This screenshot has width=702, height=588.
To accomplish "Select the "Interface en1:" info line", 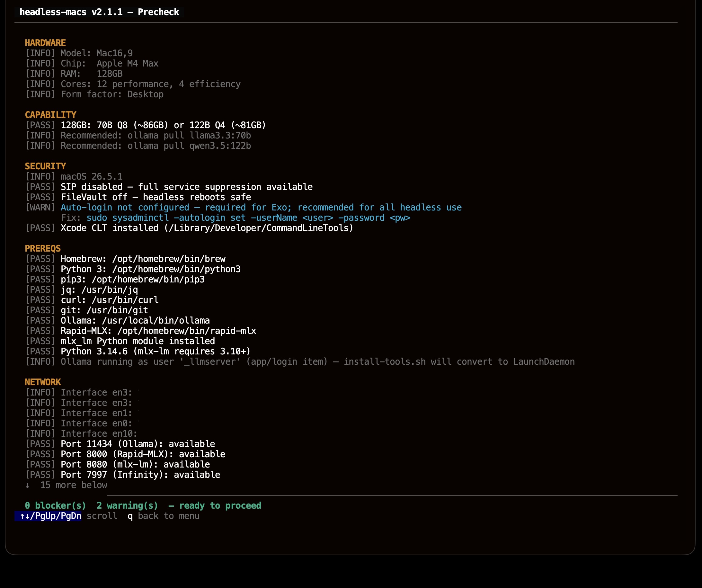I will point(79,413).
